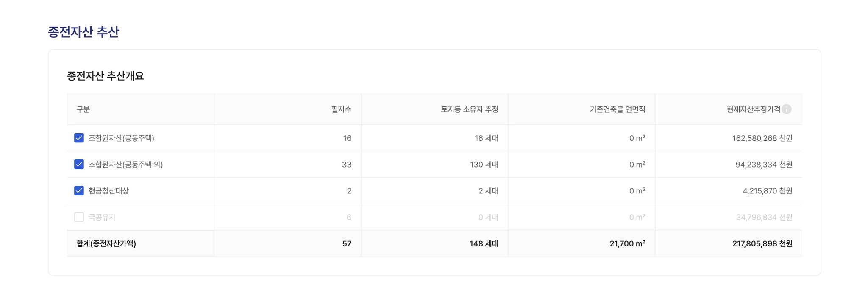Click the 148 세대 total cell

coord(484,243)
